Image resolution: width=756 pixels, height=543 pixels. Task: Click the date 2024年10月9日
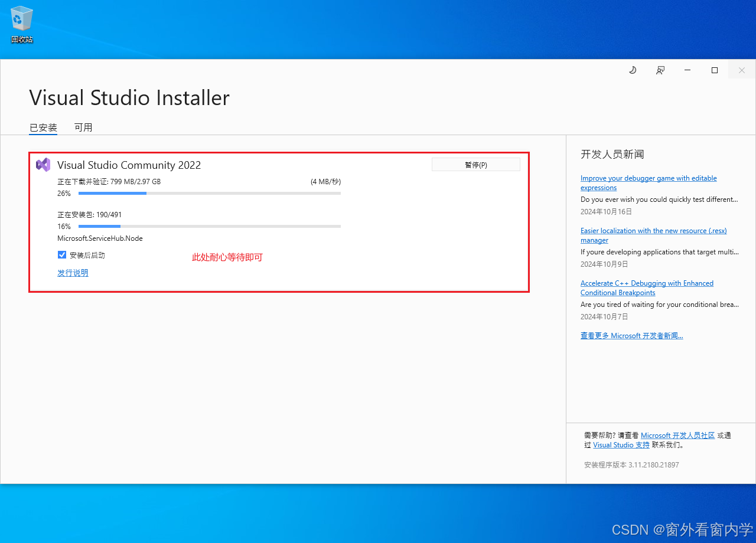click(x=604, y=264)
